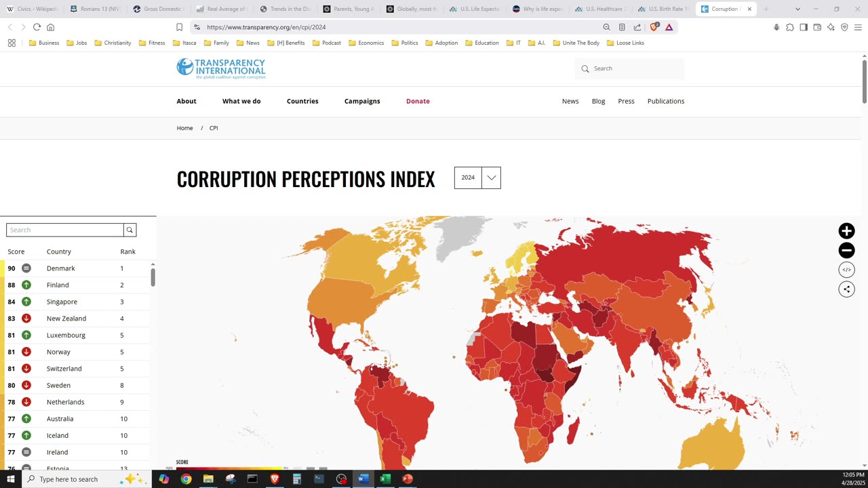Open the reader mode icon in address bar
Image resolution: width=868 pixels, height=488 pixels.
click(x=622, y=27)
